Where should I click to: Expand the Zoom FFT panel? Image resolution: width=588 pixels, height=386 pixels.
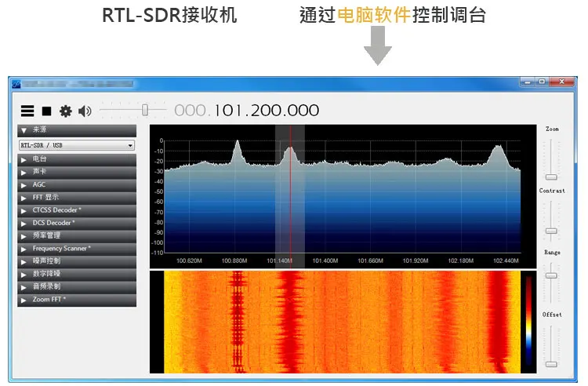pyautogui.click(x=77, y=300)
